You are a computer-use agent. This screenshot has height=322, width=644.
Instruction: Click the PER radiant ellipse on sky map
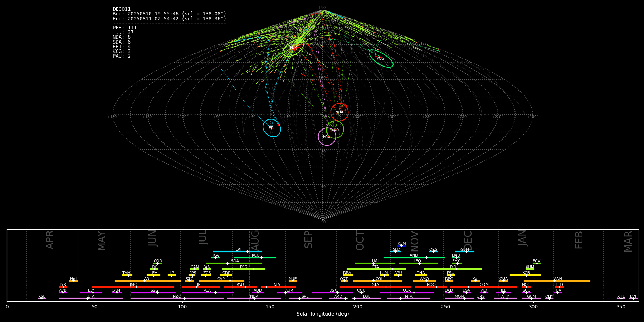(293, 48)
